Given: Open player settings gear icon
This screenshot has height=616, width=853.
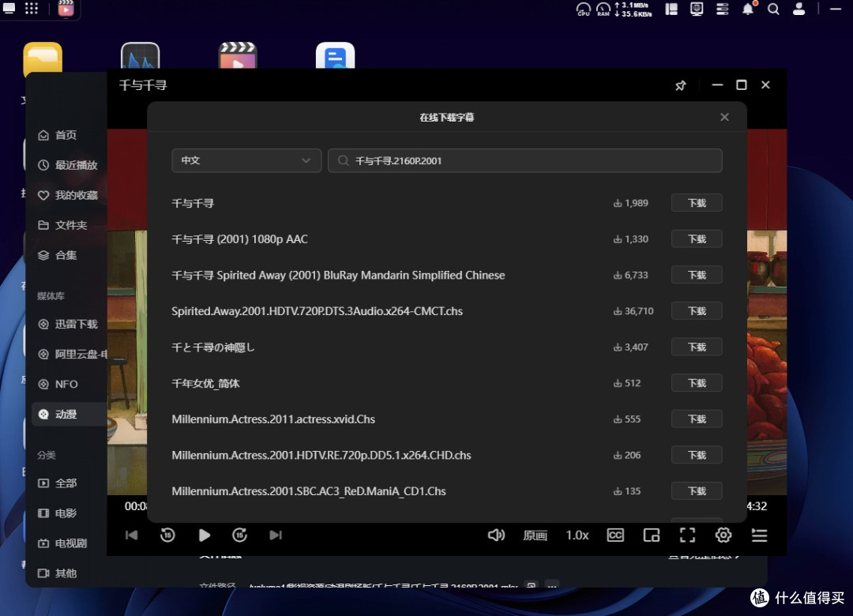Looking at the screenshot, I should (x=723, y=535).
